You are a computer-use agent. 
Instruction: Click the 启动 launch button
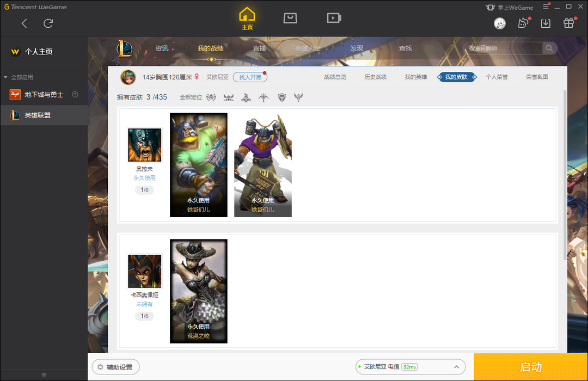point(531,367)
